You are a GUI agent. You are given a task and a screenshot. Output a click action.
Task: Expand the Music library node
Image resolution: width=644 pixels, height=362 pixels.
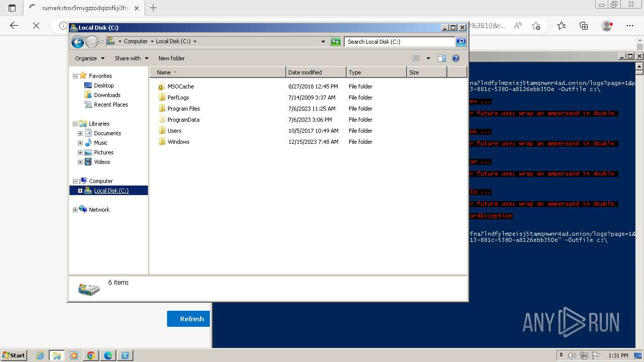80,143
